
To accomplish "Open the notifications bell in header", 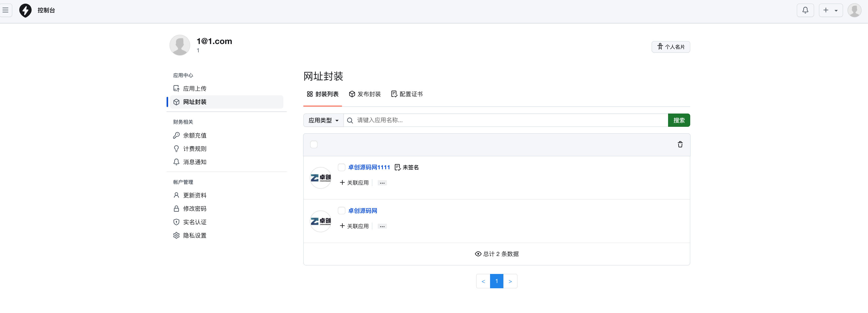I will (x=805, y=10).
